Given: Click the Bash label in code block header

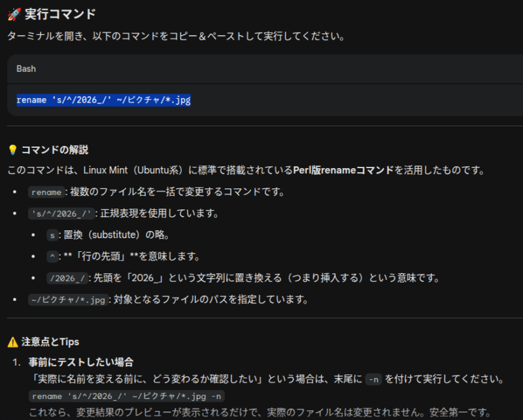Looking at the screenshot, I should pos(26,69).
